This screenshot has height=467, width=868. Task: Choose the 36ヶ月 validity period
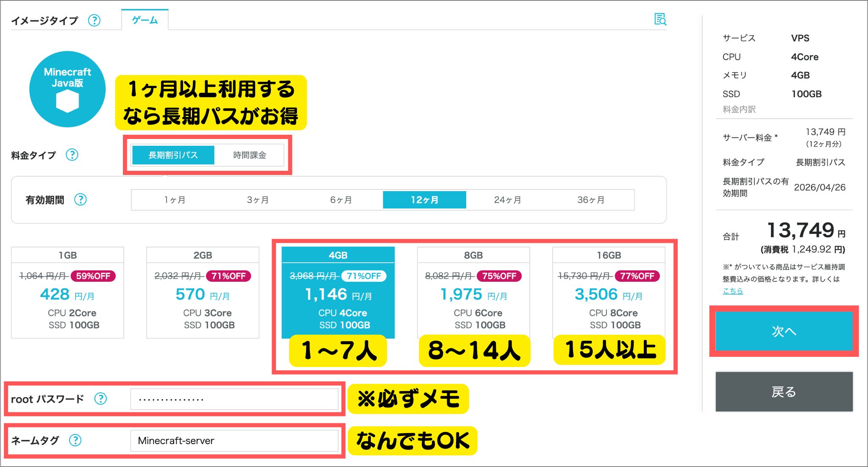(x=590, y=200)
